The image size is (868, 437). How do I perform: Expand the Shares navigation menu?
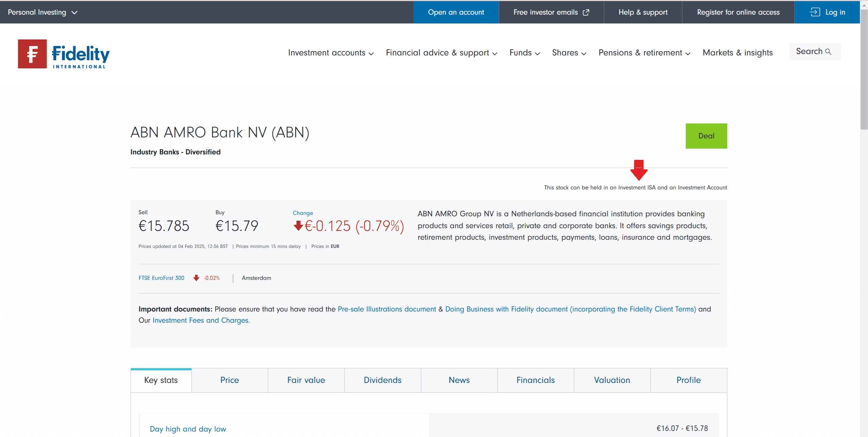pos(569,53)
